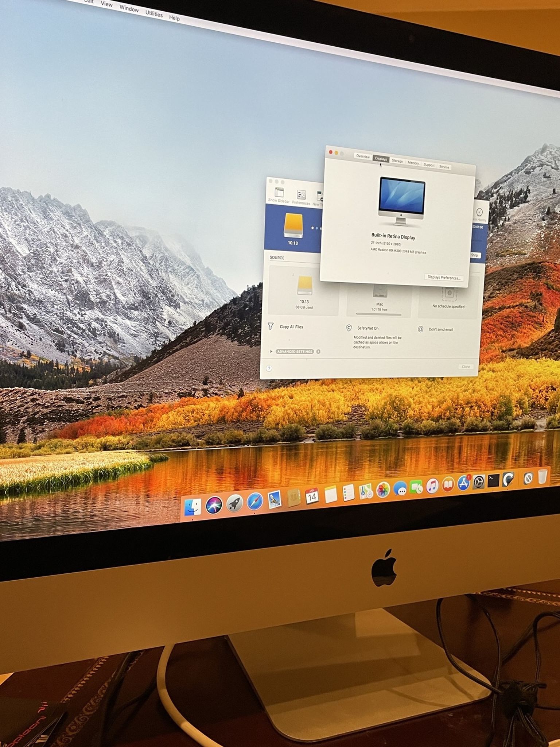560x747 pixels.
Task: Open Mail stamp icon in Dock
Action: (275, 500)
